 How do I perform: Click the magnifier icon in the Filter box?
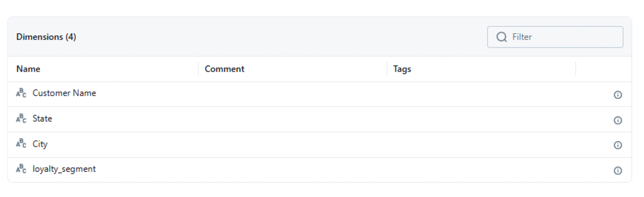coord(501,37)
